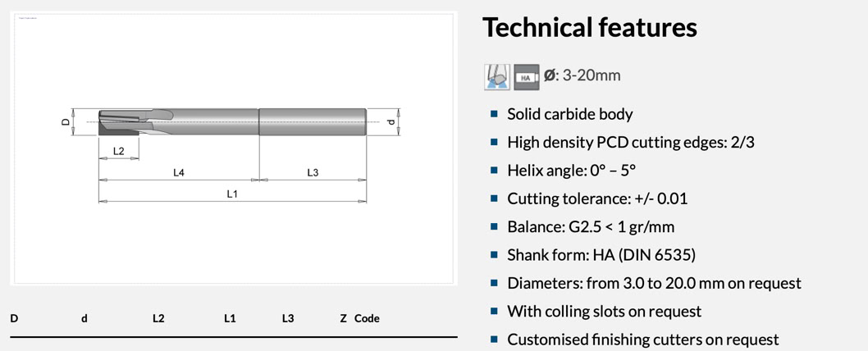Click the Z table column header
This screenshot has height=351, width=868.
pos(343,318)
